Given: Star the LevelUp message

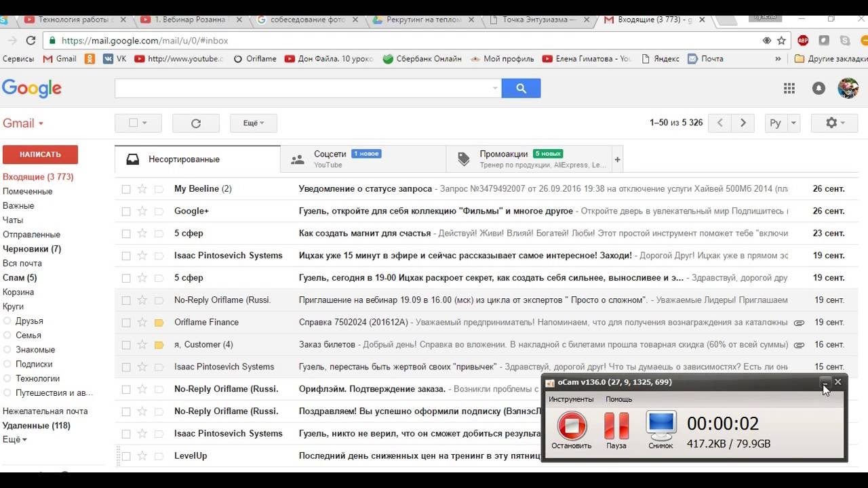Looking at the screenshot, I should coord(142,456).
